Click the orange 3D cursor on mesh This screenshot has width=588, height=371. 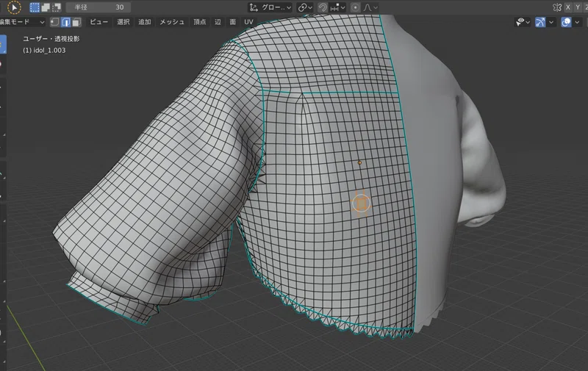[361, 203]
